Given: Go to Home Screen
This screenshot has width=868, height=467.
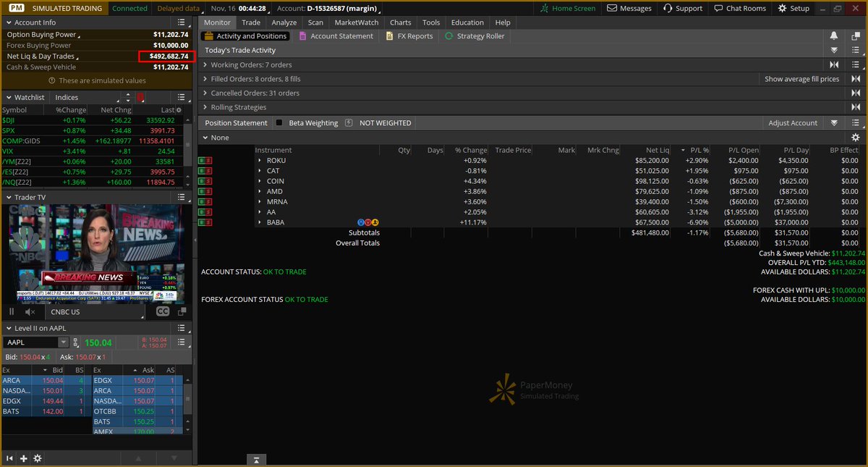Looking at the screenshot, I should (568, 8).
